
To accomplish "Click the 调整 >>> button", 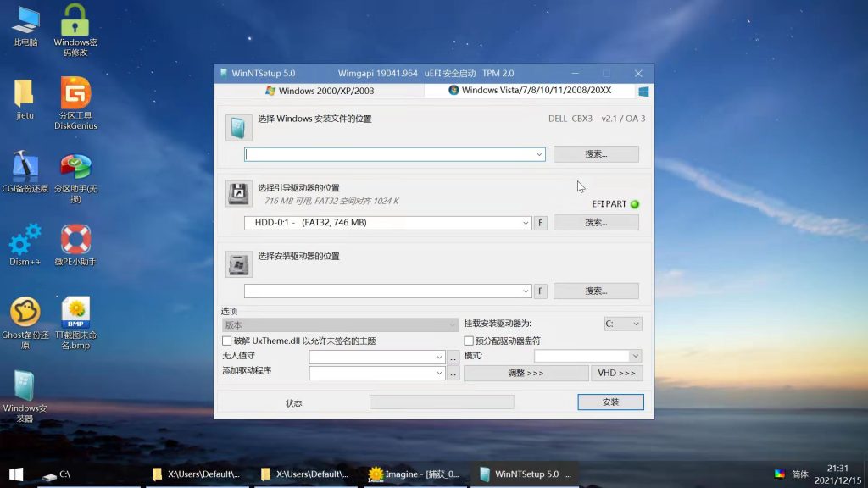I will (526, 373).
